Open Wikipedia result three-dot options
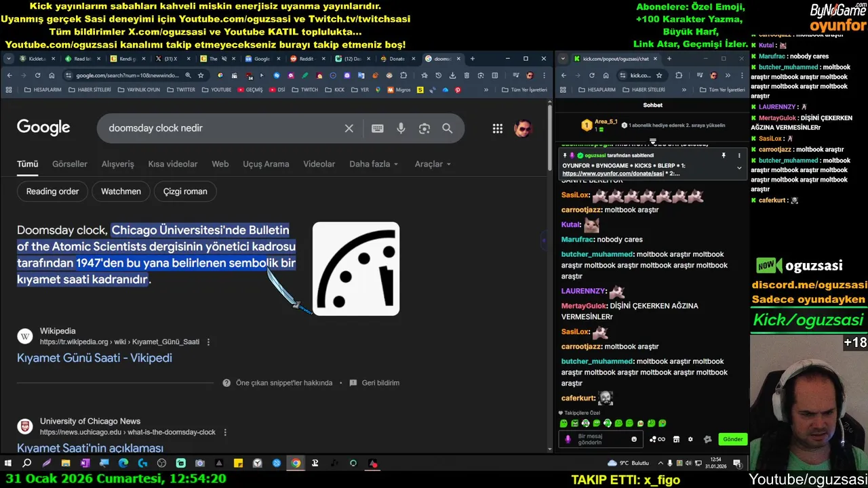The height and width of the screenshot is (488, 868). (208, 342)
